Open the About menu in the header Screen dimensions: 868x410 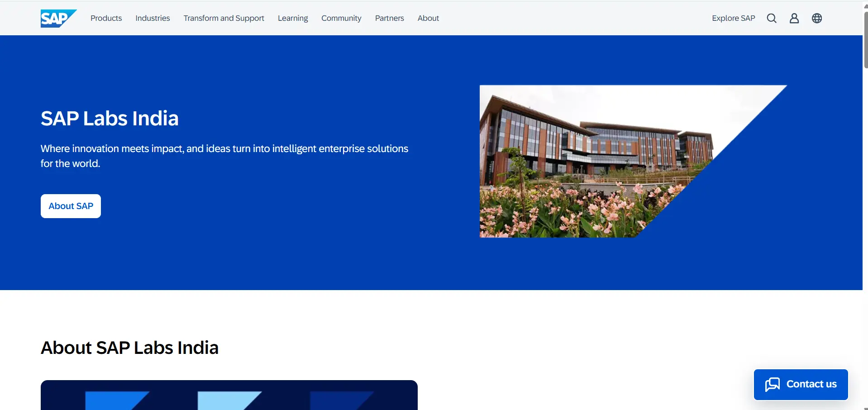tap(428, 18)
